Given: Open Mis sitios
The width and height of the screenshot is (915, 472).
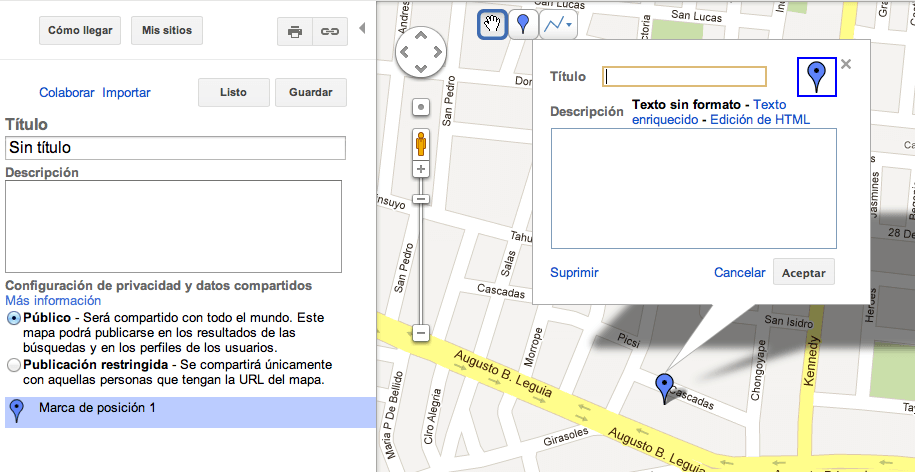Looking at the screenshot, I should (167, 30).
